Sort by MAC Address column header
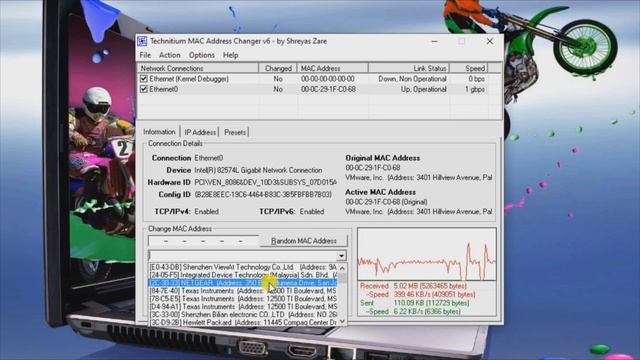 coord(333,68)
